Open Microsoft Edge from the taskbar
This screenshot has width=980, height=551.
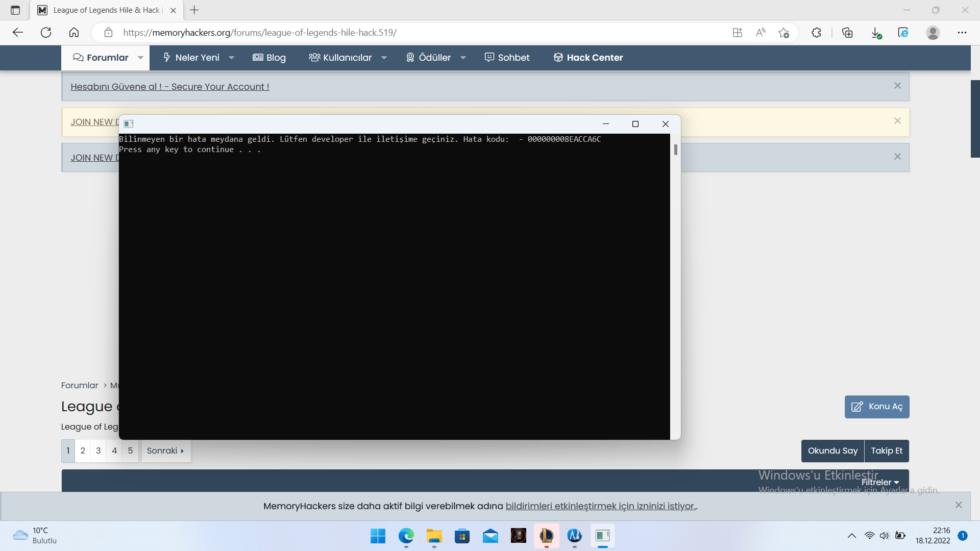click(x=406, y=536)
